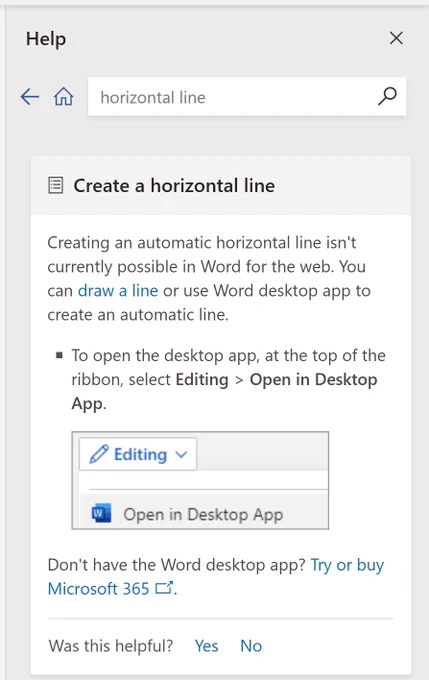The width and height of the screenshot is (429, 680).
Task: Click the 'Open in Desktop App' image text
Action: point(203,515)
